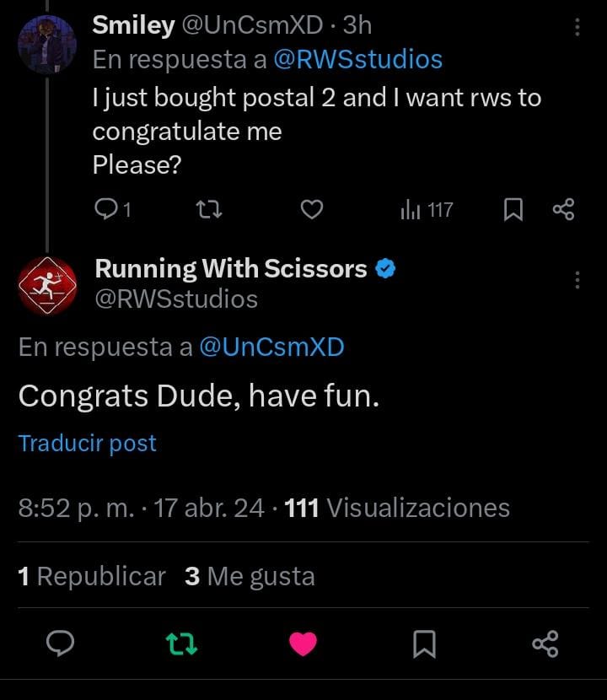Bookmark the Running With Scissors post
The width and height of the screenshot is (607, 700).
pos(424,643)
